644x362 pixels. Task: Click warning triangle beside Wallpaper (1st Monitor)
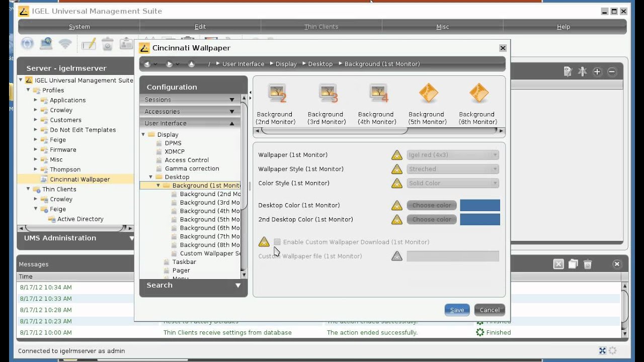[397, 155]
